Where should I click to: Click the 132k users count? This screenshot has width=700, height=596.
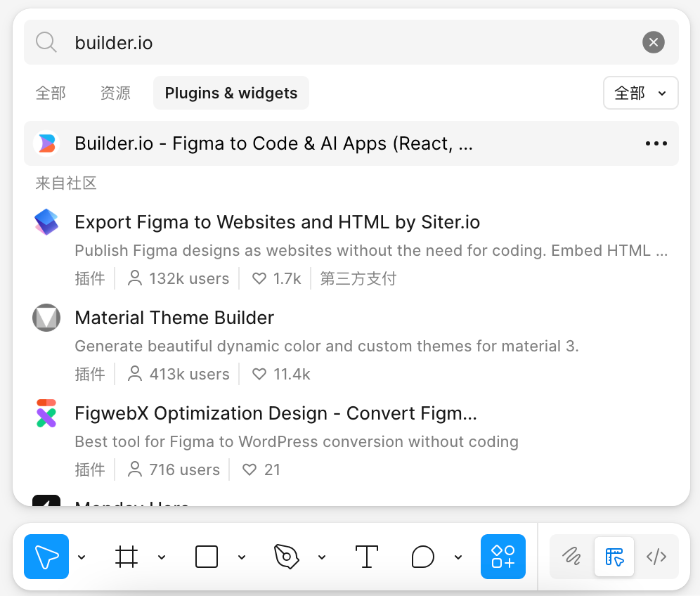click(x=178, y=278)
